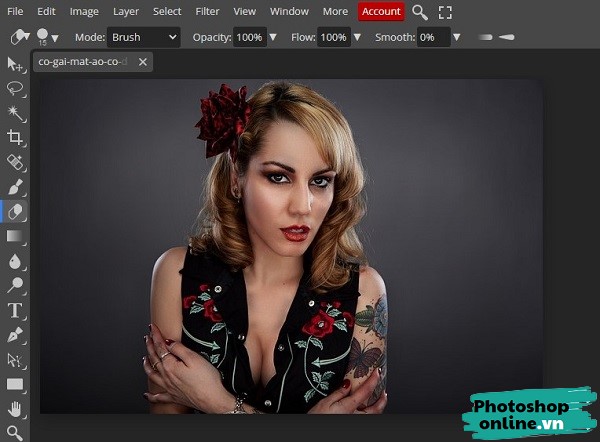The height and width of the screenshot is (442, 600).
Task: Pick the Brush tool in toolbar
Action: (15, 187)
